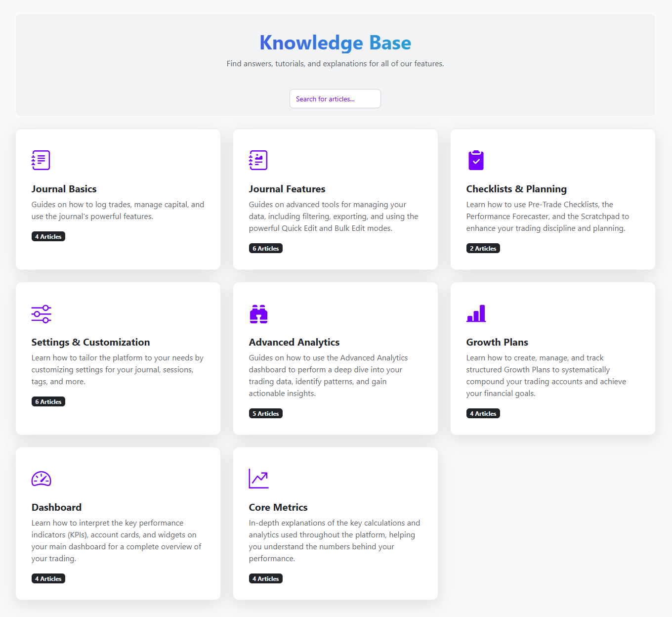Click the Journal Features notepad icon
The height and width of the screenshot is (617, 672).
pyautogui.click(x=258, y=160)
